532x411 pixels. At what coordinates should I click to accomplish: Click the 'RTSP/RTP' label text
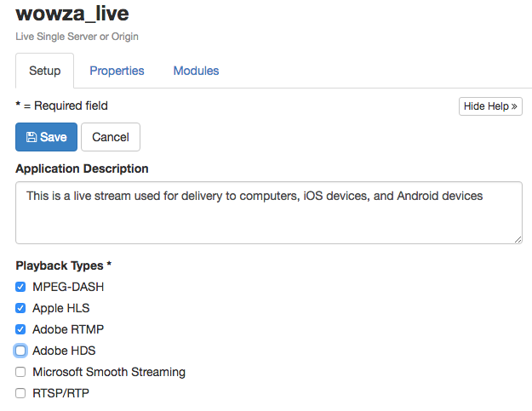pos(60,393)
